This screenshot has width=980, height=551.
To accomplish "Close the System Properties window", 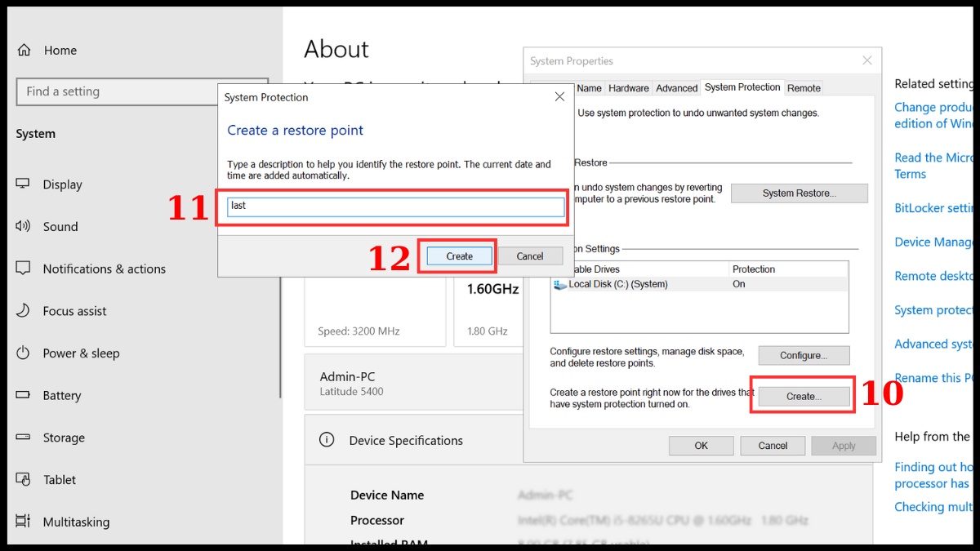I will (x=867, y=60).
